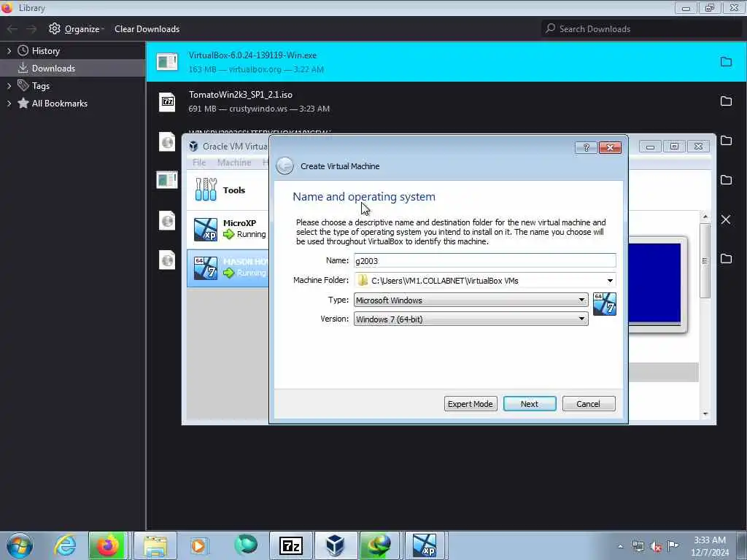Show hidden system tray icons
The height and width of the screenshot is (560, 747).
point(620,547)
